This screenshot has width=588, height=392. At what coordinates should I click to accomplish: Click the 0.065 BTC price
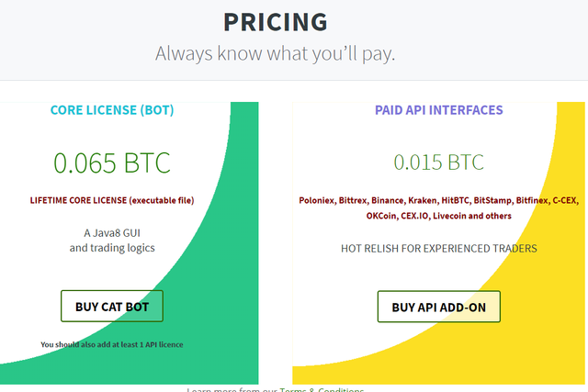click(x=112, y=162)
